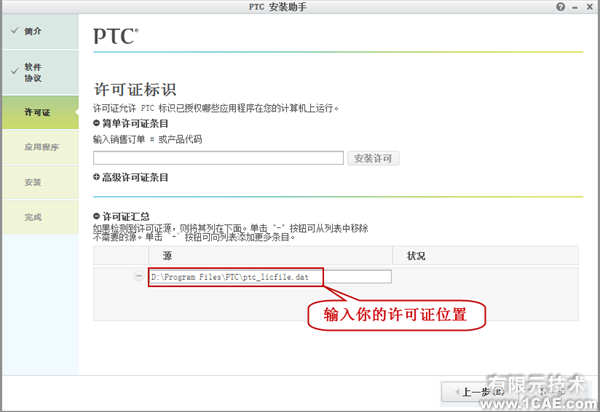Click the 上一步 back button
Screen dimensions: 600x412
(x=478, y=392)
